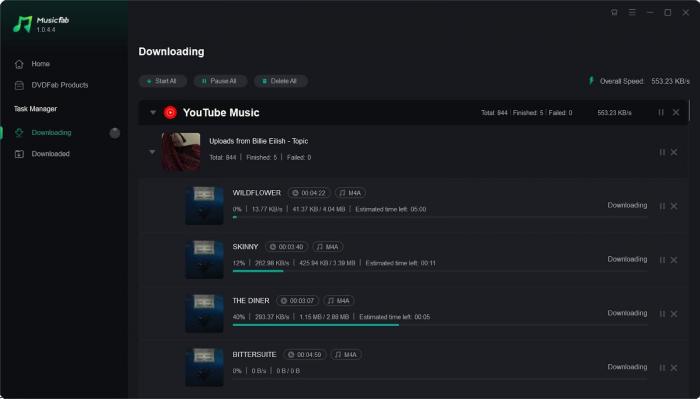
Task: Select the BITTERSUITE track title
Action: 254,354
